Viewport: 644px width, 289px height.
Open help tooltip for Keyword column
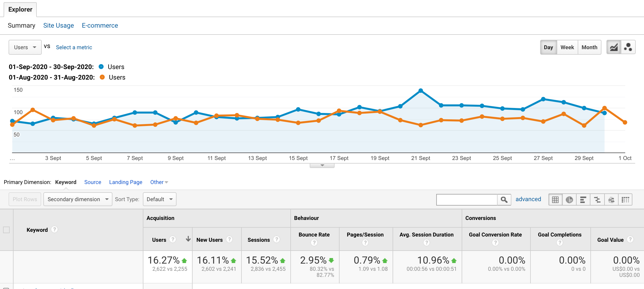tap(54, 229)
